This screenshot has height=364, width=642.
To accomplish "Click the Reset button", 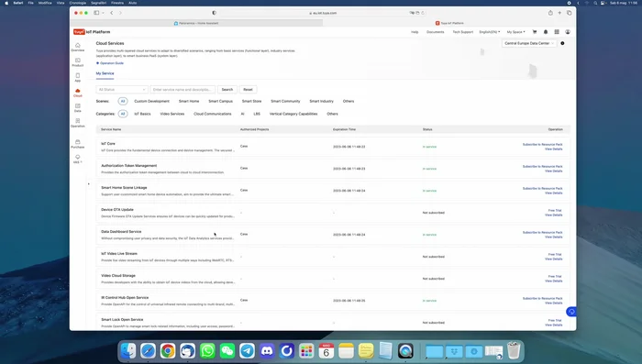I will (249, 89).
